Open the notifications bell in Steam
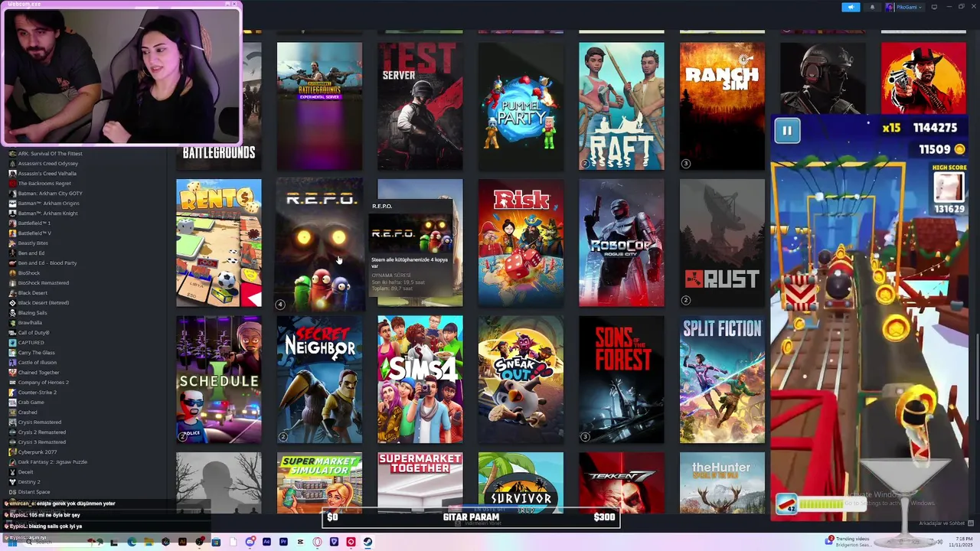The image size is (980, 551). pos(872,7)
